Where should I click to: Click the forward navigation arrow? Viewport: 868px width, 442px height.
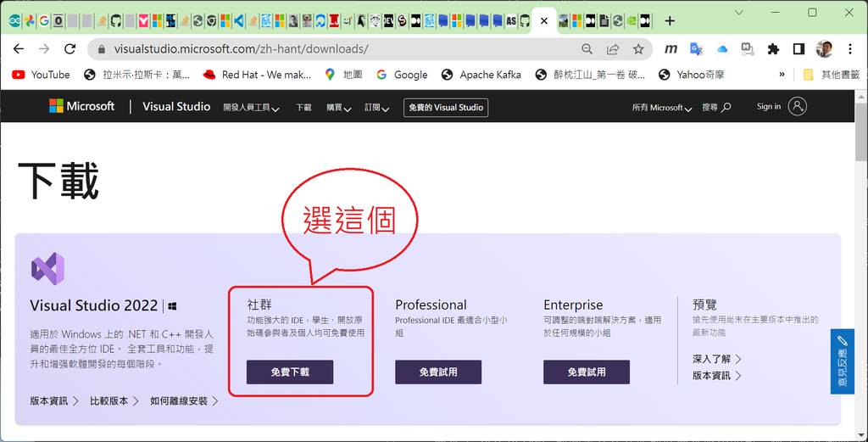[44, 49]
